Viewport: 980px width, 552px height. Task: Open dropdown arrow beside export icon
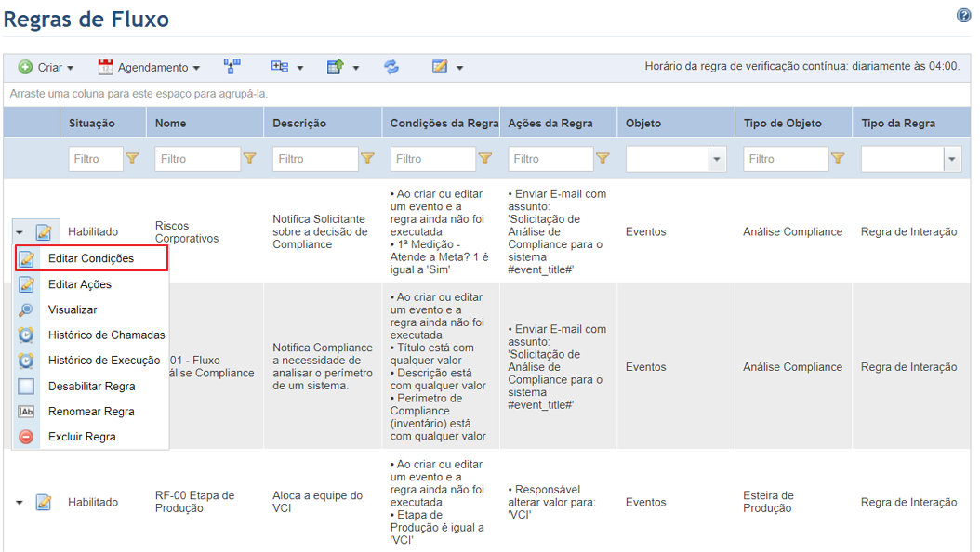(x=356, y=68)
